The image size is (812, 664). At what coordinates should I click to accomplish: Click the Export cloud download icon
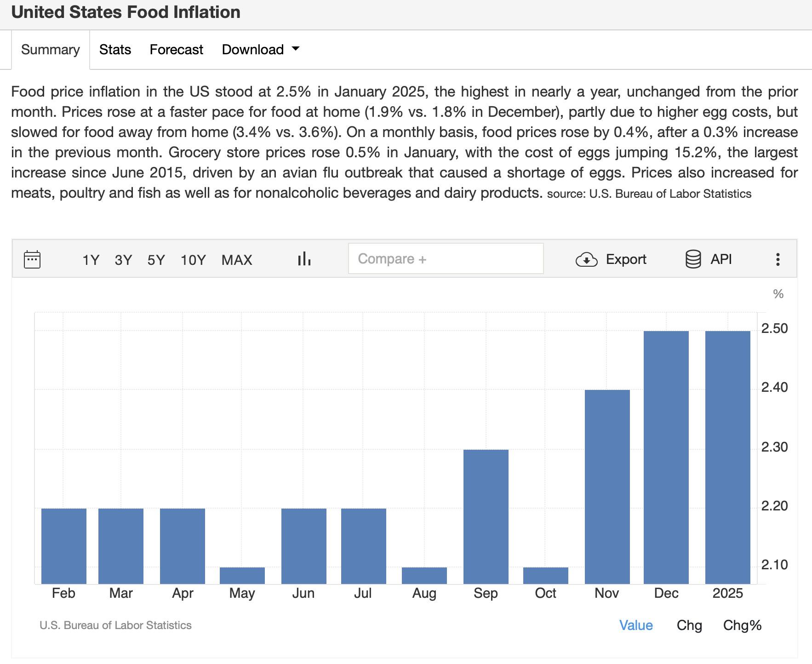(x=586, y=260)
